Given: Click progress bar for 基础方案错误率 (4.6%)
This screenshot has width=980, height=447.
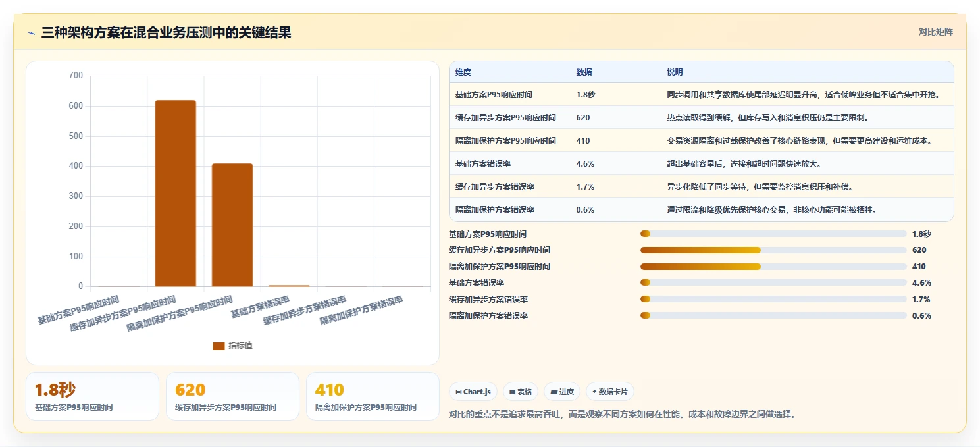Looking at the screenshot, I should click(773, 282).
